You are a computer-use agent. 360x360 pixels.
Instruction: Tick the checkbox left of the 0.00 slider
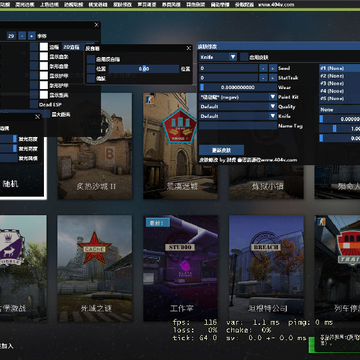tap(91, 69)
